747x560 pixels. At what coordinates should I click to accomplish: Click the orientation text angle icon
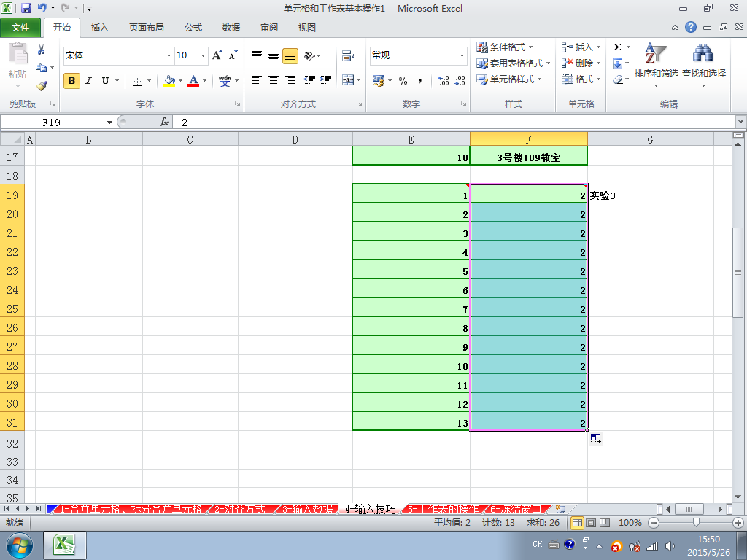pos(309,55)
